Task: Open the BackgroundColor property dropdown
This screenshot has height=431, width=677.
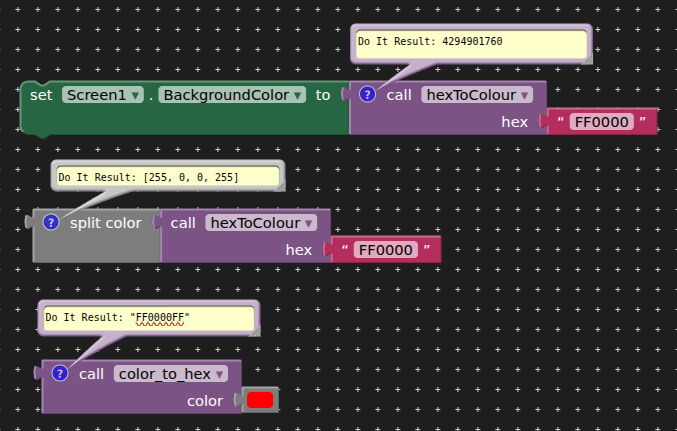Action: coord(230,95)
